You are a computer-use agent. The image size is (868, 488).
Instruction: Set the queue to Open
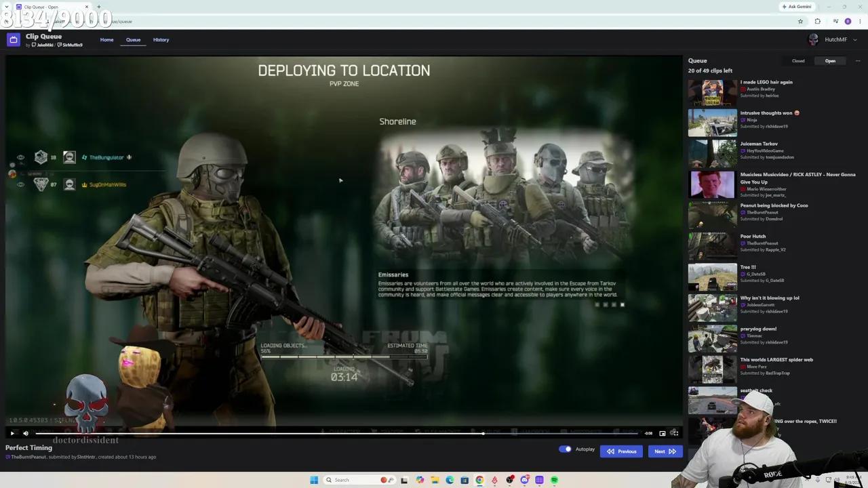pyautogui.click(x=830, y=61)
